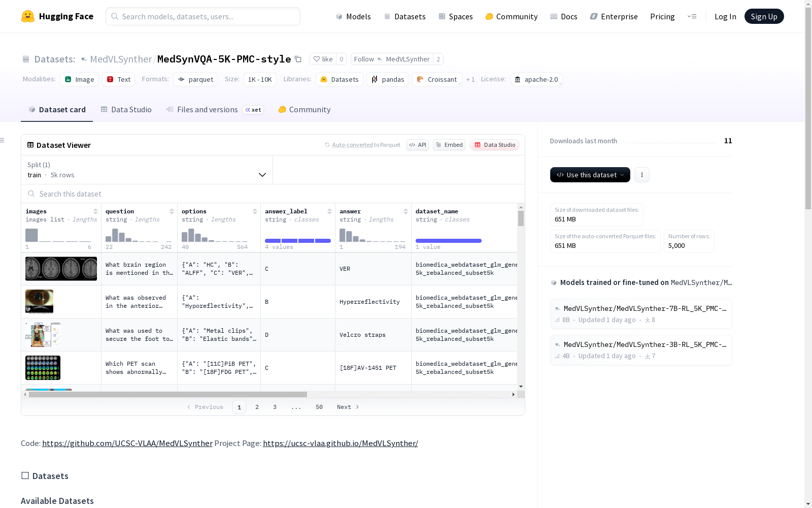The height and width of the screenshot is (508, 812).
Task: Open the apache-2.0 license tag
Action: point(536,79)
